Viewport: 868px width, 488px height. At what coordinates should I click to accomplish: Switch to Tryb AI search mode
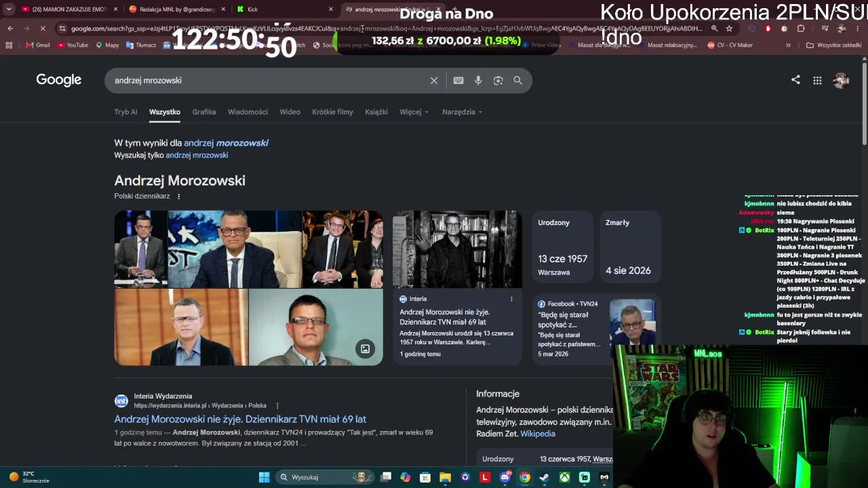point(125,112)
